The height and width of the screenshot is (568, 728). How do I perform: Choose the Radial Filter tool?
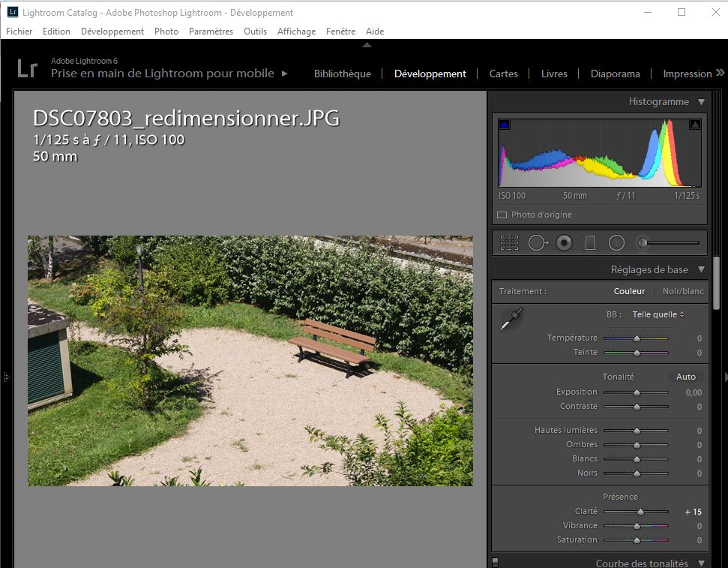616,242
